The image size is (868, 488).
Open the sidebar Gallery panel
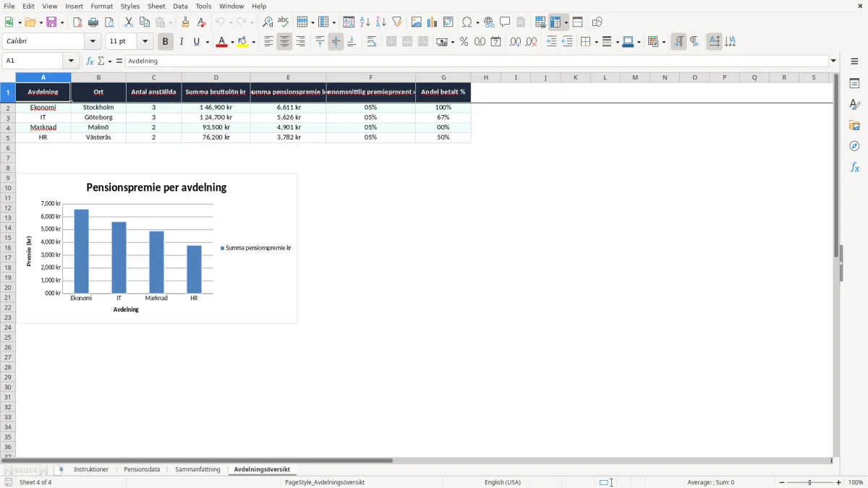point(854,125)
